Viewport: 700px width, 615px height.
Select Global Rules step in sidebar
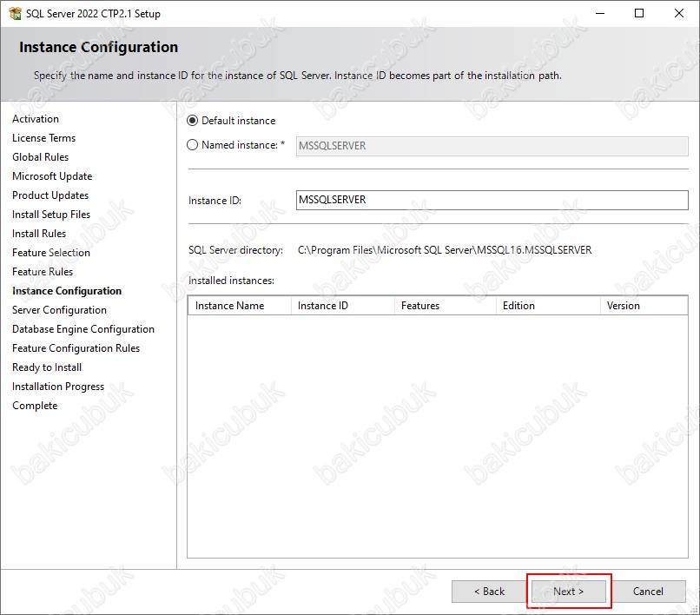(40, 157)
